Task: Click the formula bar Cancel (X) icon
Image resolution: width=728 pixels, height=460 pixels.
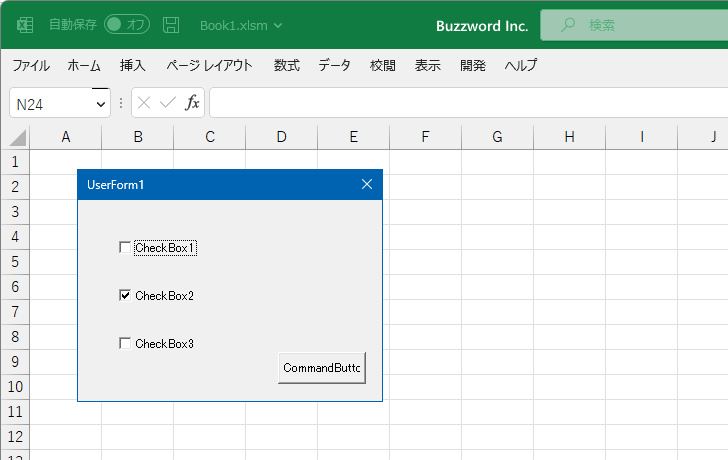Action: (x=144, y=103)
